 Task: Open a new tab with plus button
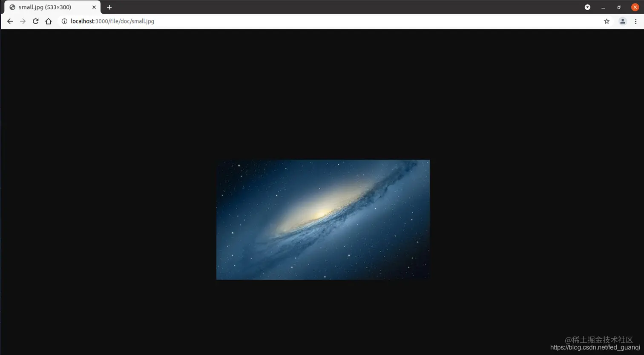coord(109,7)
